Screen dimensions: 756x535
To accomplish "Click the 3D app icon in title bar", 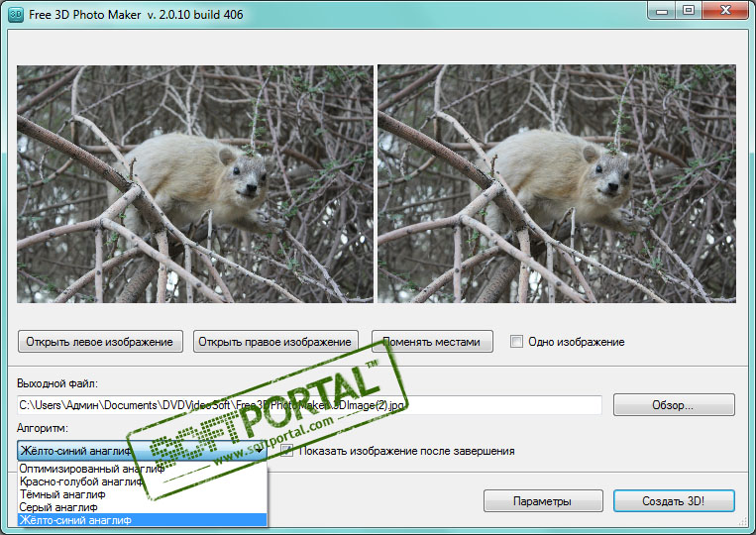I will pos(16,15).
